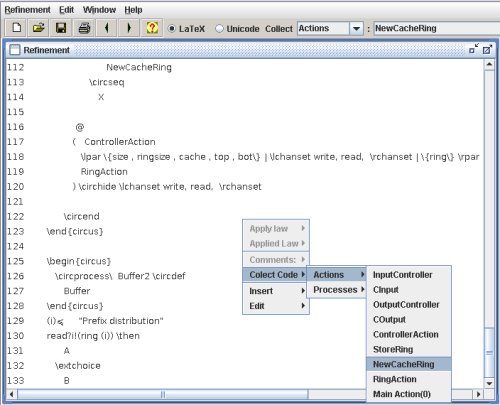The image size is (500, 405).
Task: Open the Window menu
Action: click(x=99, y=10)
